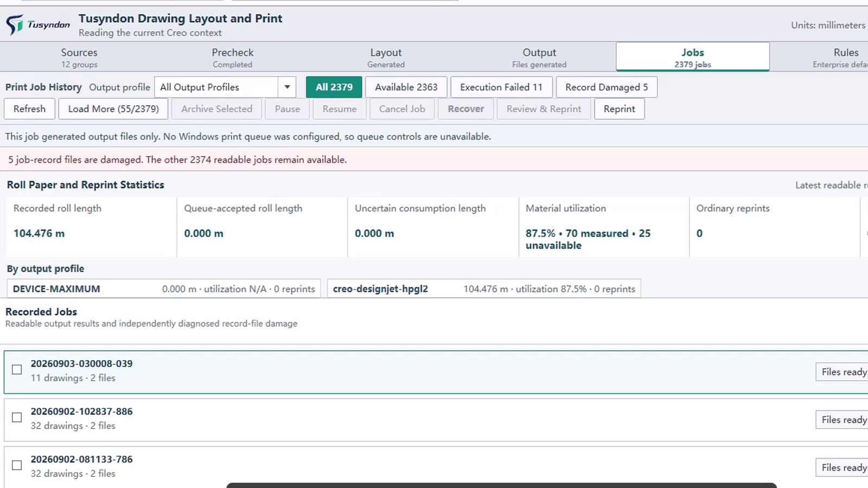This screenshot has width=868, height=488.
Task: Open the All Output Profiles dropdown
Action: coord(225,87)
